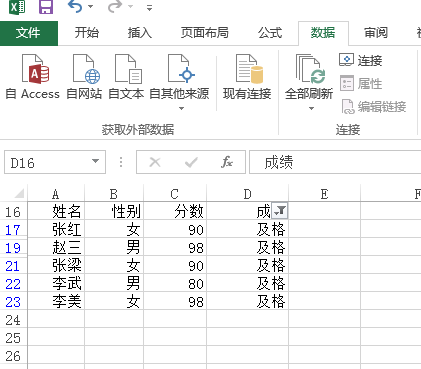Select column D header
The height and width of the screenshot is (369, 421).
[x=247, y=194]
